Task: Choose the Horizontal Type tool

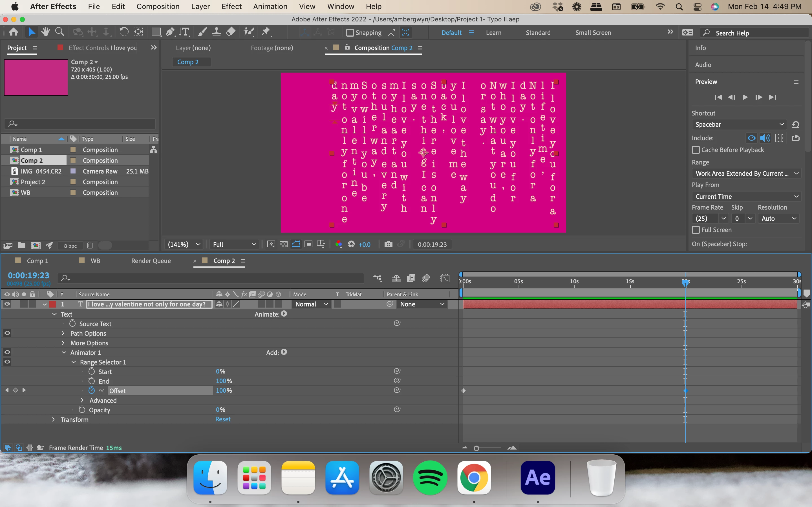Action: tap(184, 32)
